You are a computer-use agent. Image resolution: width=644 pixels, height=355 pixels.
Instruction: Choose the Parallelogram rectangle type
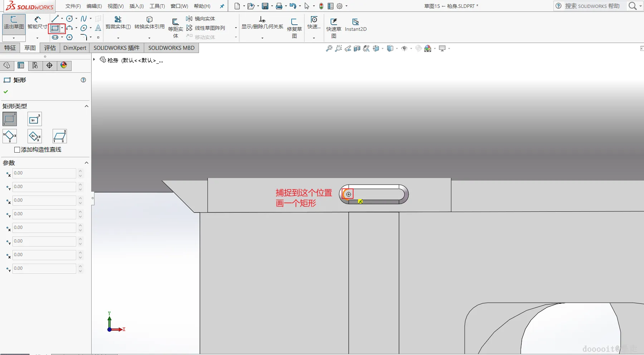click(60, 136)
